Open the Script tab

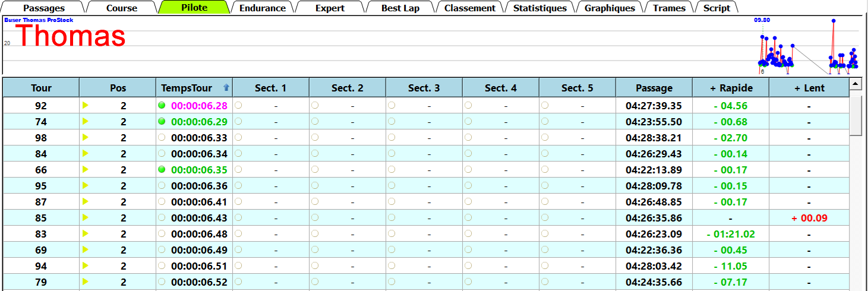pyautogui.click(x=717, y=8)
